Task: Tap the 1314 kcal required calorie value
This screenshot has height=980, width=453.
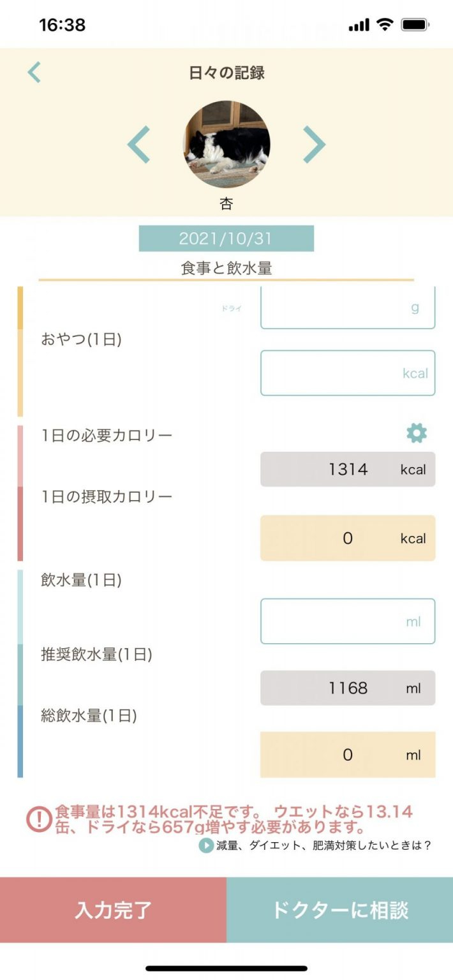Action: click(348, 470)
